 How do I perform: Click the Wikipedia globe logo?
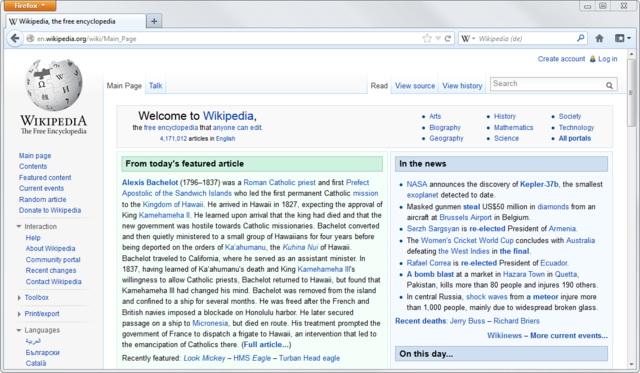pos(53,84)
